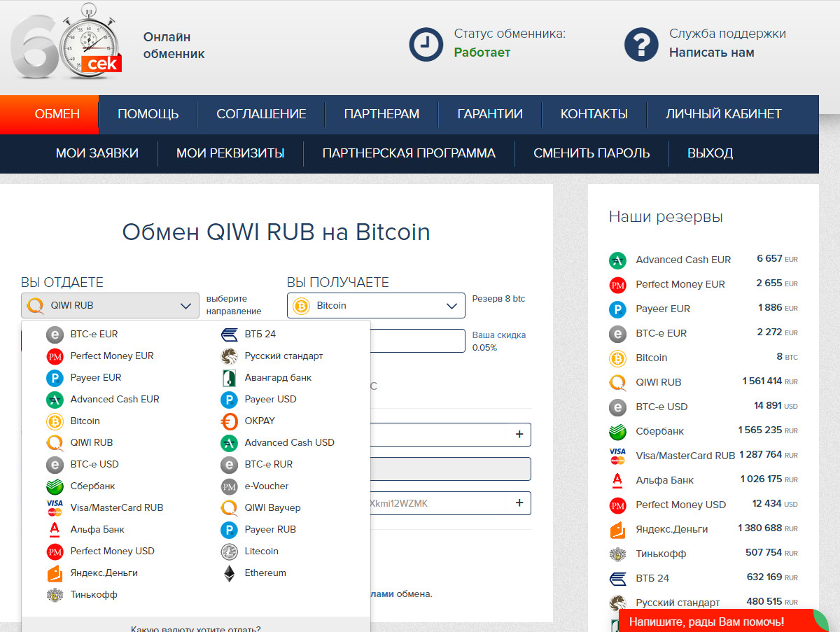Image resolution: width=840 pixels, height=632 pixels.
Task: Open the ПОМОЩЬ menu item
Action: pos(148,114)
